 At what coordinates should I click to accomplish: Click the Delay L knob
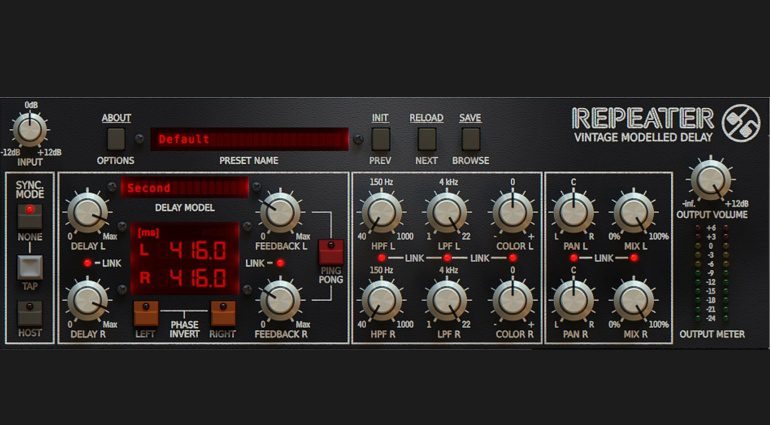point(88,212)
